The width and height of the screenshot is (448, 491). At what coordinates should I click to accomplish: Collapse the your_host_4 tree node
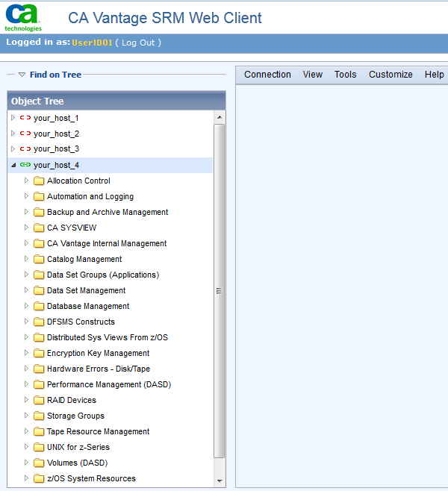[x=13, y=165]
